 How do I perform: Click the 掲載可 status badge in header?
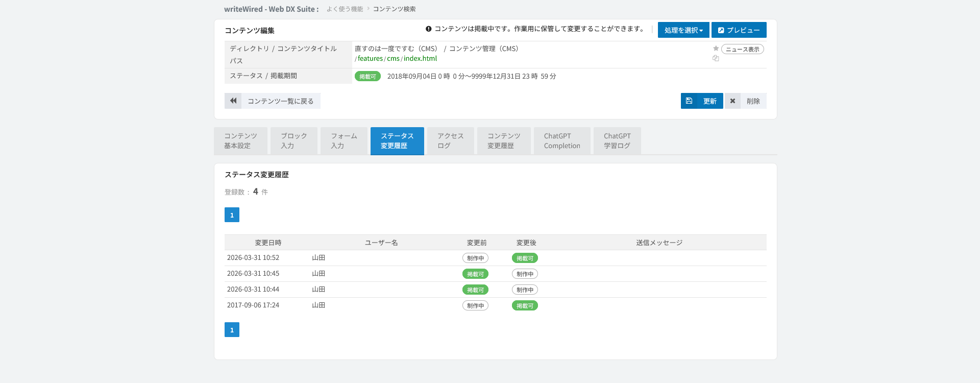pyautogui.click(x=367, y=77)
